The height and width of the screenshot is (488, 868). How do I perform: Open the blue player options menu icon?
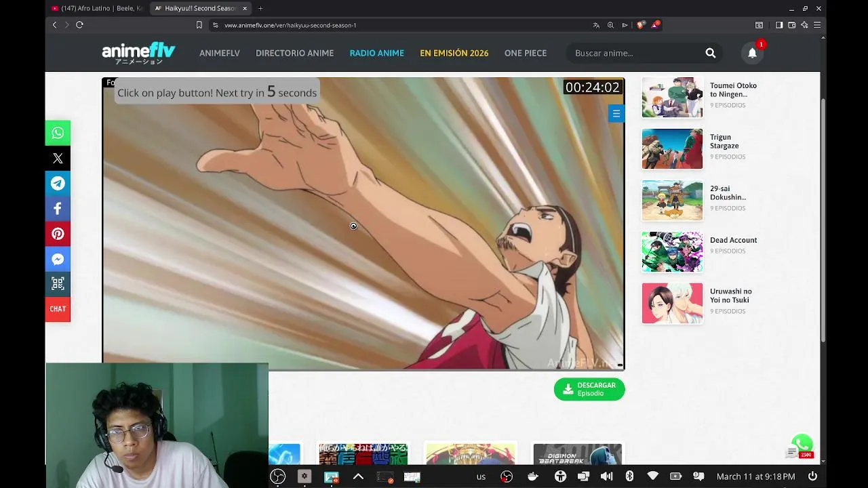coord(616,114)
